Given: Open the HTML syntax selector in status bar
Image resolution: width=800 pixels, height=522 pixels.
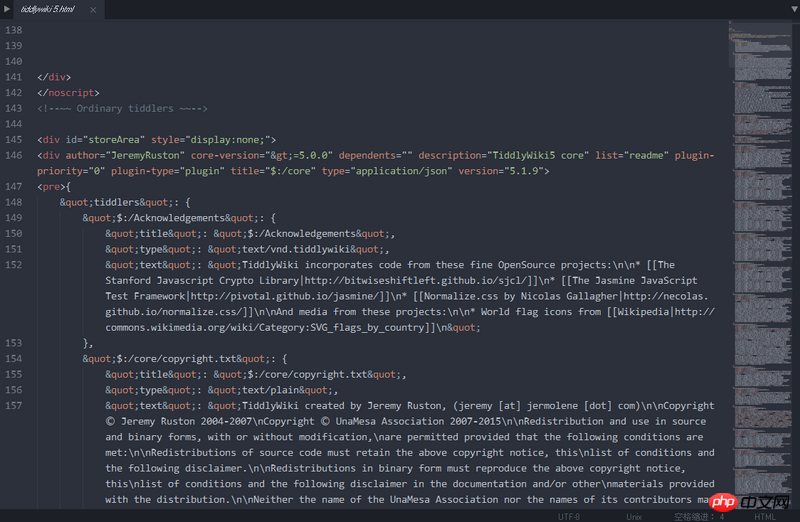Looking at the screenshot, I should pyautogui.click(x=765, y=516).
